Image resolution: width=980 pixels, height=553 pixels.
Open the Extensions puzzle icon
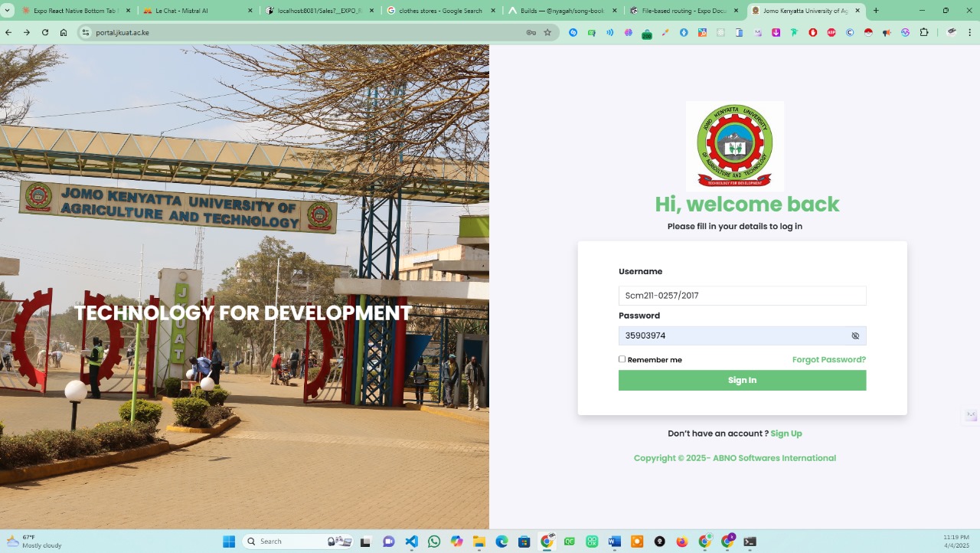coord(924,33)
